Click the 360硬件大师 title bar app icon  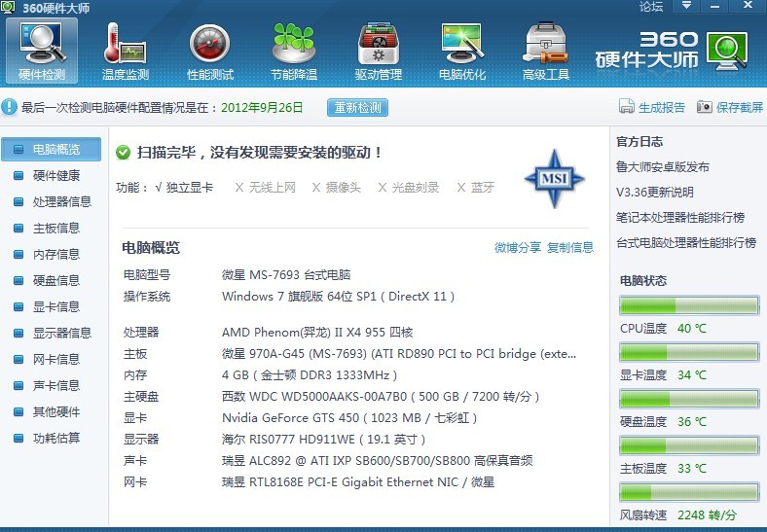(x=8, y=8)
